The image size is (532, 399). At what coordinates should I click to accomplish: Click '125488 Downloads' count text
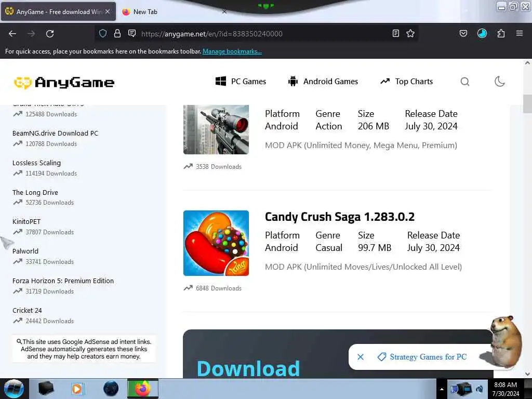tap(51, 114)
